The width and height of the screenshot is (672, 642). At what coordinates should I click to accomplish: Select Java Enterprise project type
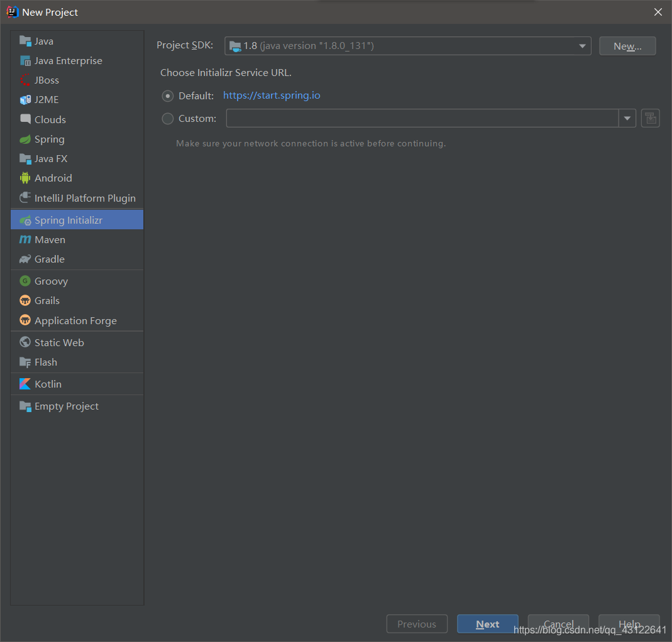pyautogui.click(x=77, y=61)
